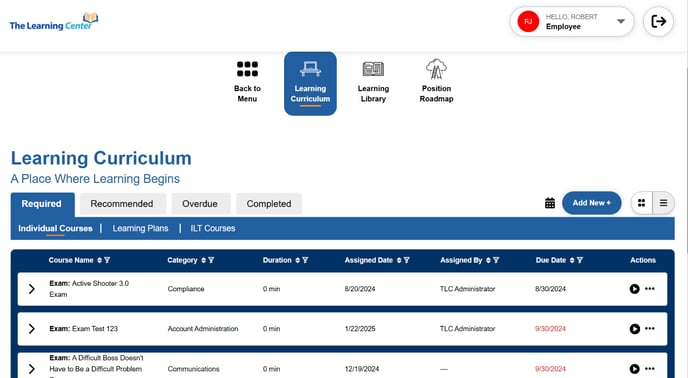This screenshot has width=688, height=378.
Task: Click assigned date 12/19/2024
Action: [362, 369]
